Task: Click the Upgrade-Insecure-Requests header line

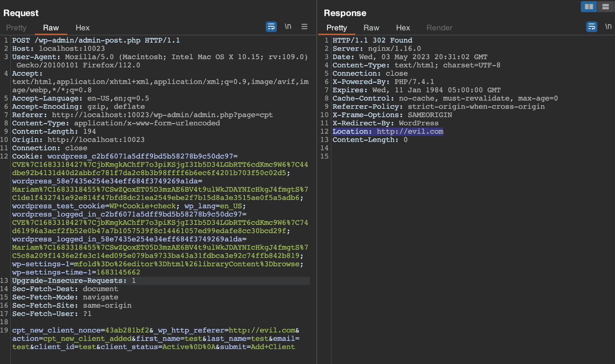Action: click(x=74, y=281)
